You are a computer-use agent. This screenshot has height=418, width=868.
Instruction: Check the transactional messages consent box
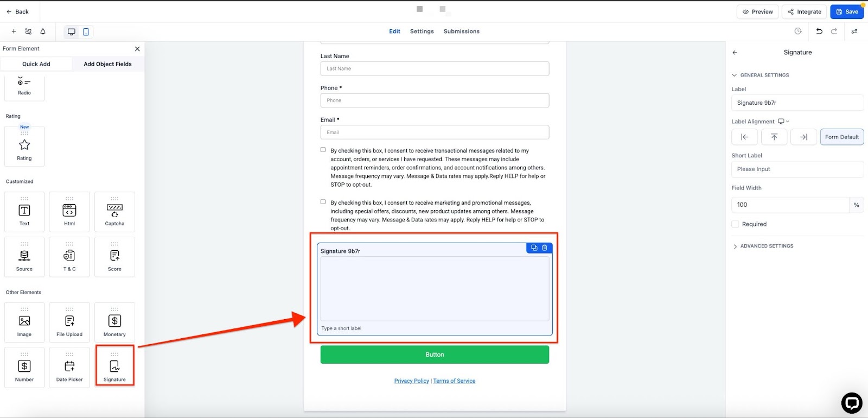coord(323,150)
